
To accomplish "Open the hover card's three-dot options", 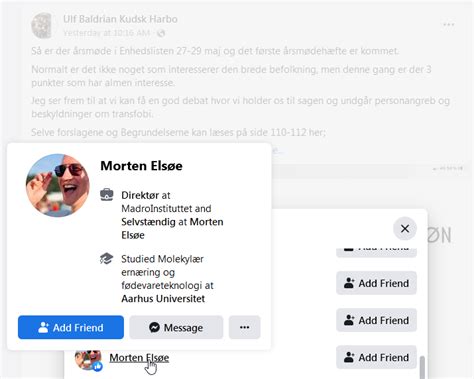I will pyautogui.click(x=244, y=327).
